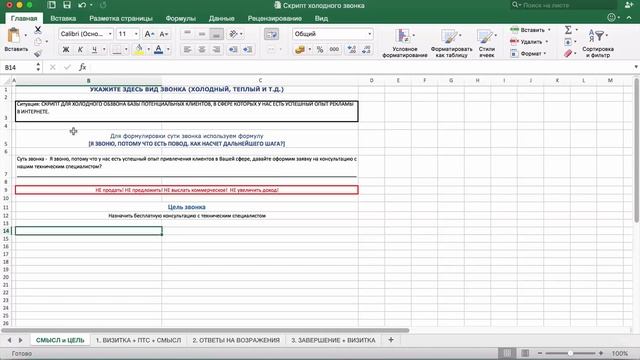
Task: Expand the formula bar chevron
Action: [636, 67]
